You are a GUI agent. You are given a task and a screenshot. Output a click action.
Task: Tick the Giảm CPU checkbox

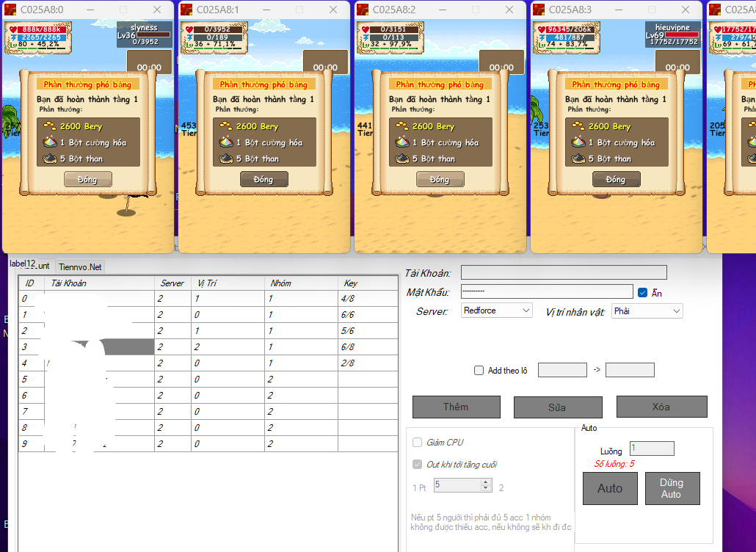(417, 443)
